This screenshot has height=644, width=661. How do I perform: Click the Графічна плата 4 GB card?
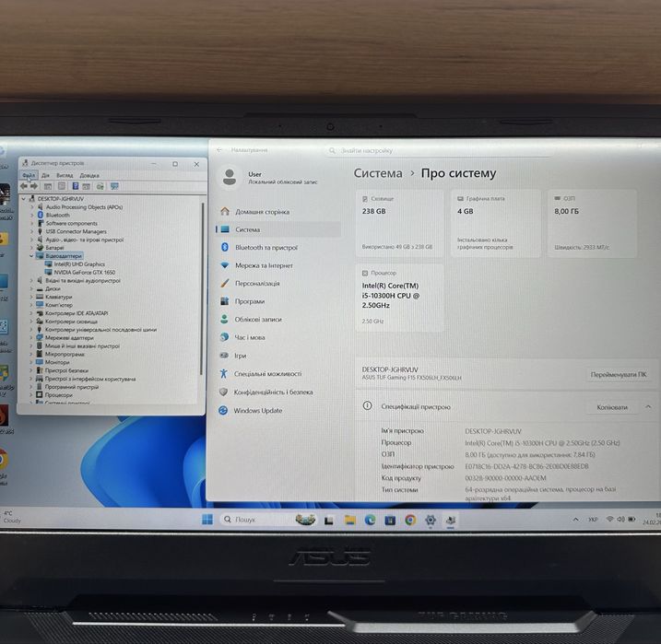coord(495,223)
